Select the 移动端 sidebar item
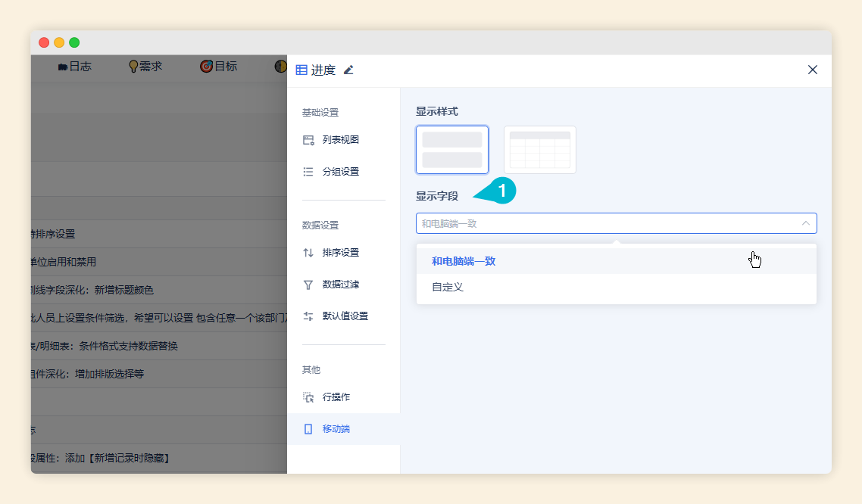Screen dimensions: 862x504 [x=336, y=429]
